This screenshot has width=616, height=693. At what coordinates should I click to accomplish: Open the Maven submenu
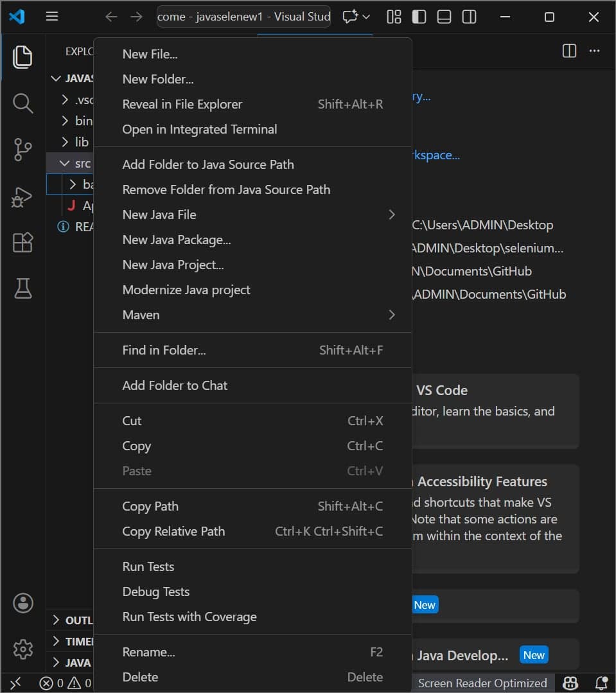[x=253, y=315]
